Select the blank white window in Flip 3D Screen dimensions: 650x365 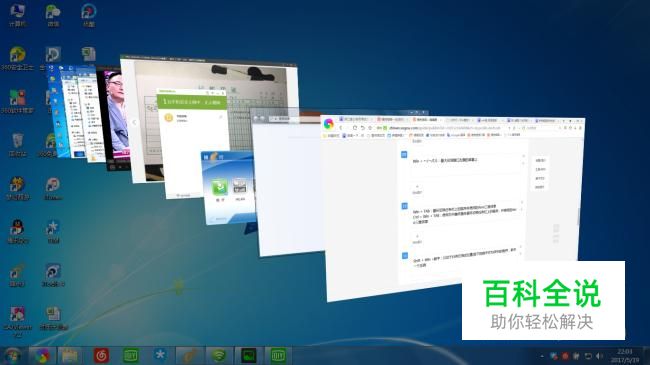[288, 187]
